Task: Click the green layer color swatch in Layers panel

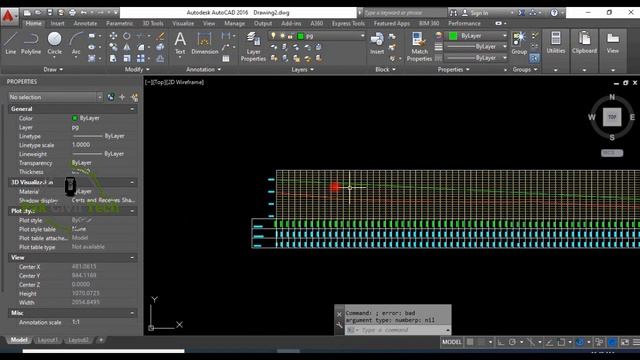Action: tap(301, 36)
